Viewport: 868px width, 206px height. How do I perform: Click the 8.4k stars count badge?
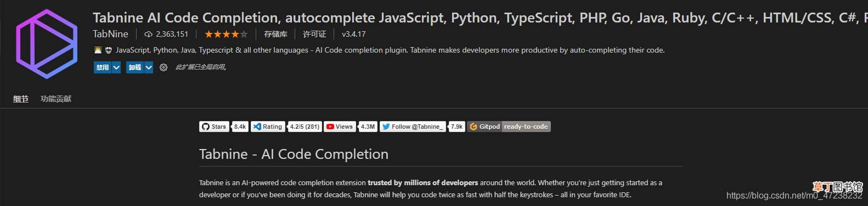coord(240,127)
